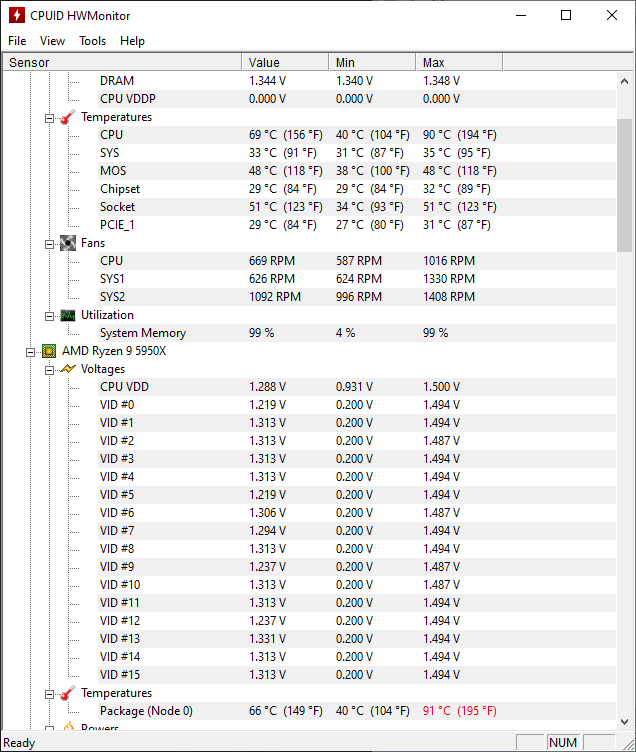Screen dimensions: 636x752
Task: Select the VID #7 row
Action: 357,530
